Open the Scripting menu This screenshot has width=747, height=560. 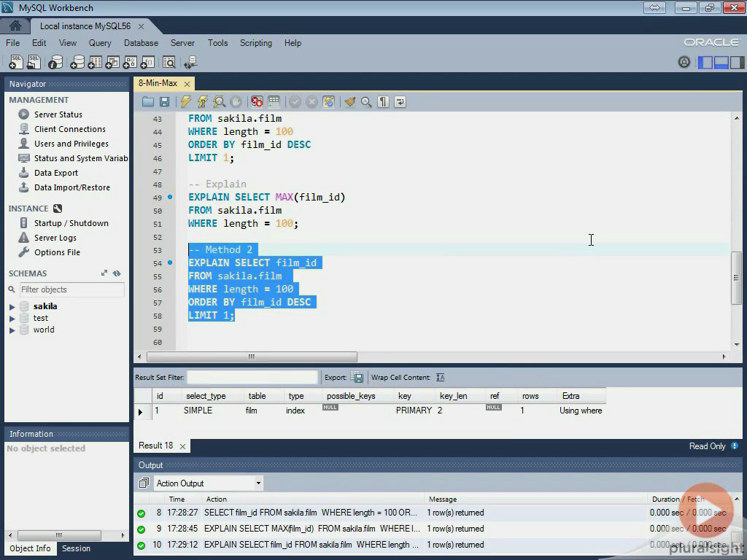tap(256, 43)
